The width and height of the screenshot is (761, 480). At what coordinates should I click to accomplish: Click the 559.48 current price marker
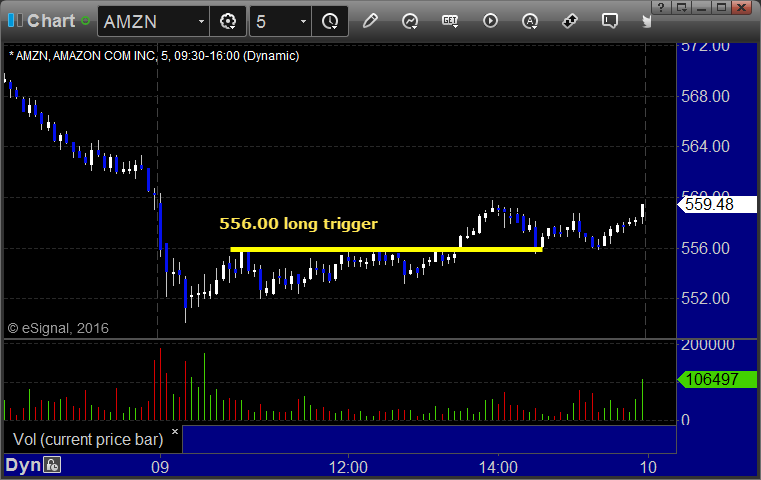(x=717, y=204)
